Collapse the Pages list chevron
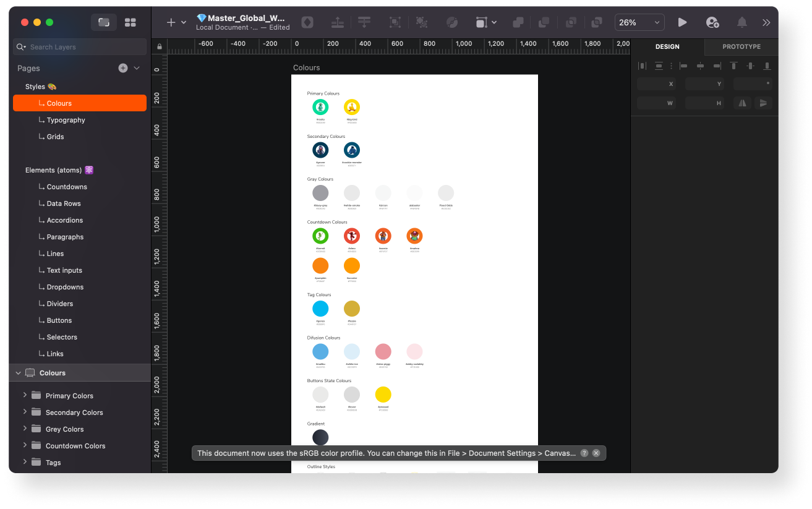Viewport: 812px width, 509px height. (x=137, y=68)
